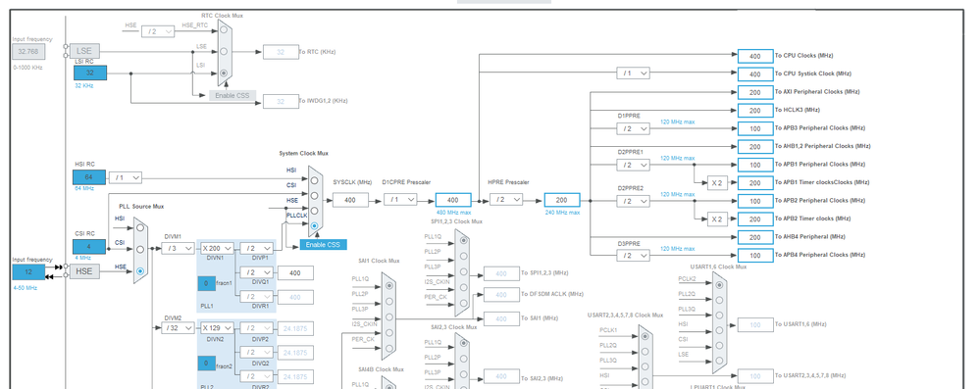Choose LSE radio in RTC Clock Mux
Viewport: 980px width, 389px height.
(224, 51)
